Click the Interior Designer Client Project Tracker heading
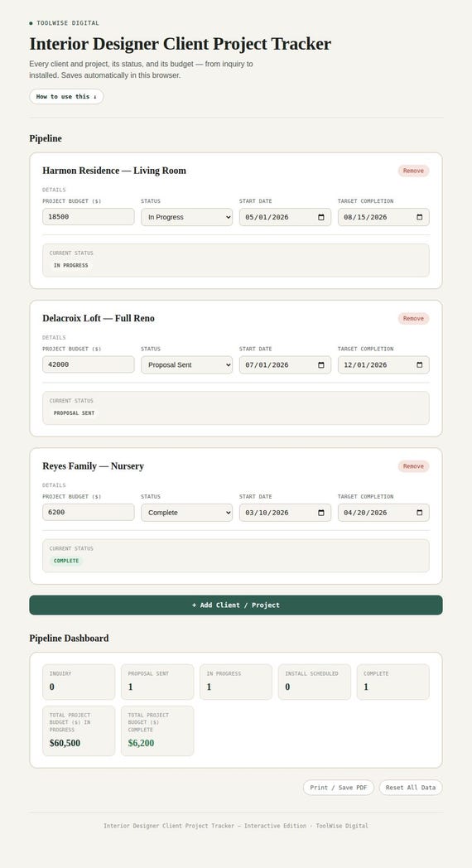This screenshot has width=472, height=868. point(181,44)
